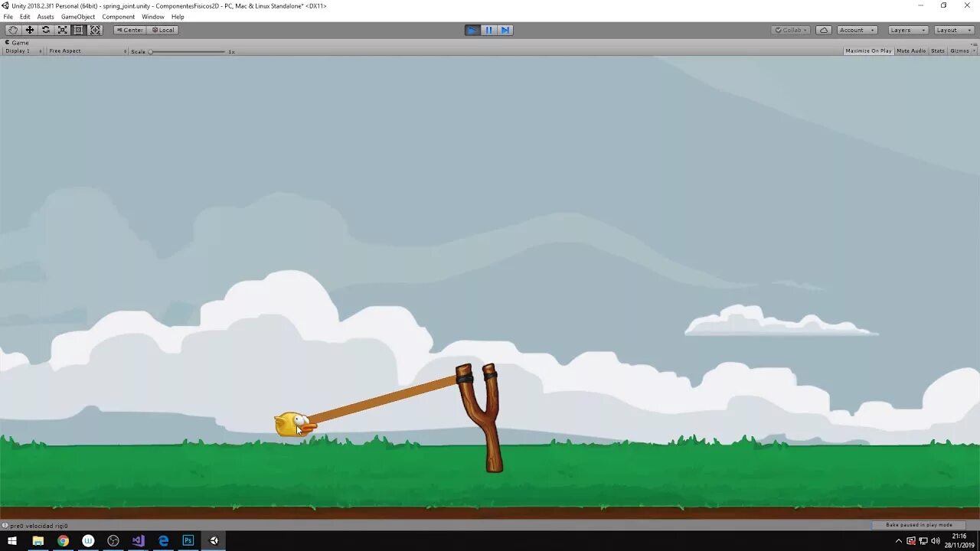Screen dimensions: 980x551
Task: Open File Explorer from taskbar
Action: 38,541
